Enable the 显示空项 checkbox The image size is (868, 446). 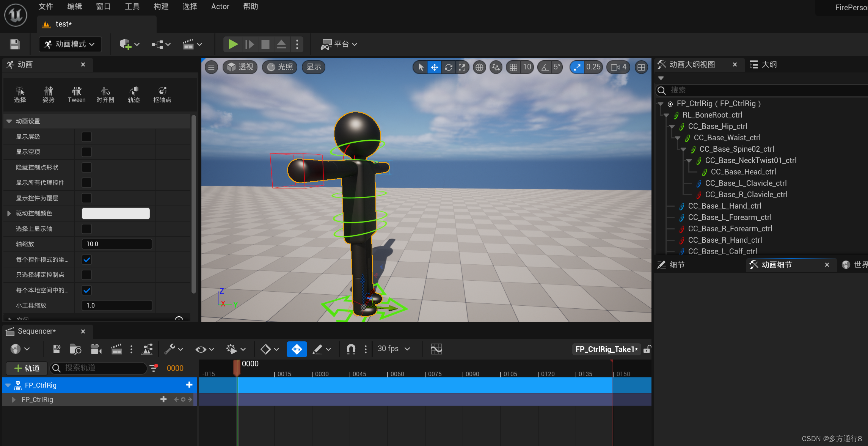pyautogui.click(x=87, y=152)
